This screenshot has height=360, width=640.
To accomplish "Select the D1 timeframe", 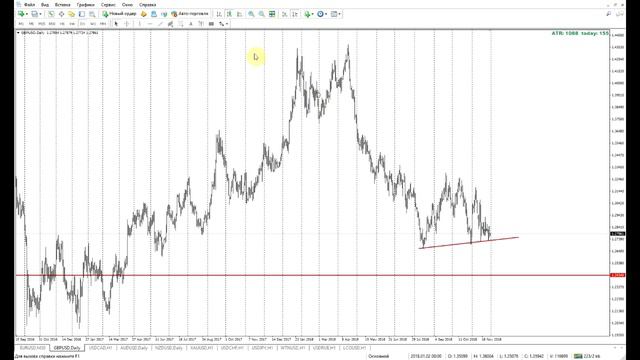I will pos(82,24).
